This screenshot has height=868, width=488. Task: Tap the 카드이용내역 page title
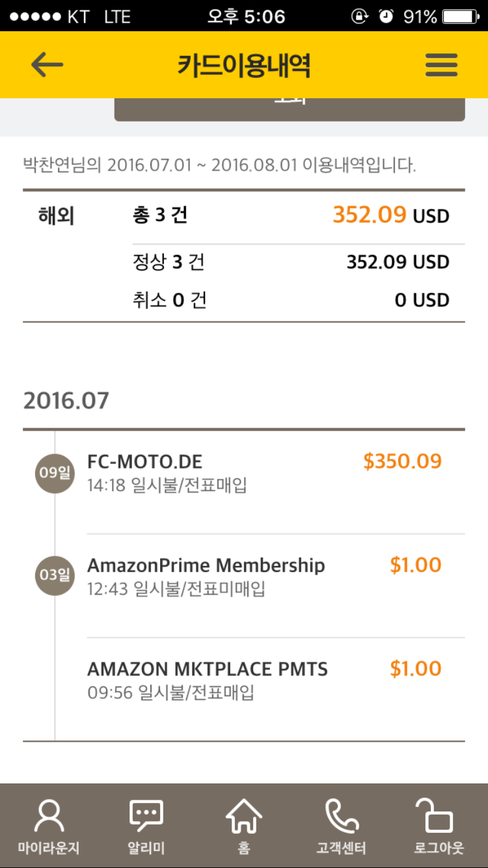click(244, 65)
